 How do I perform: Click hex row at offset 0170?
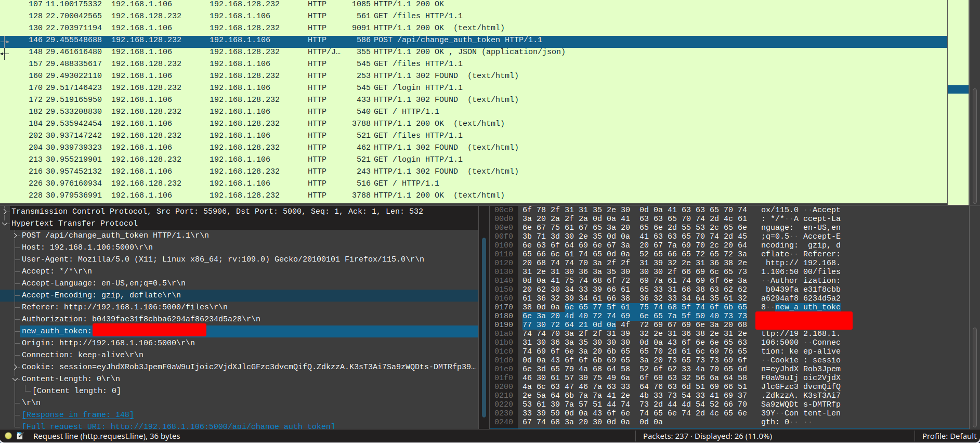(x=634, y=307)
